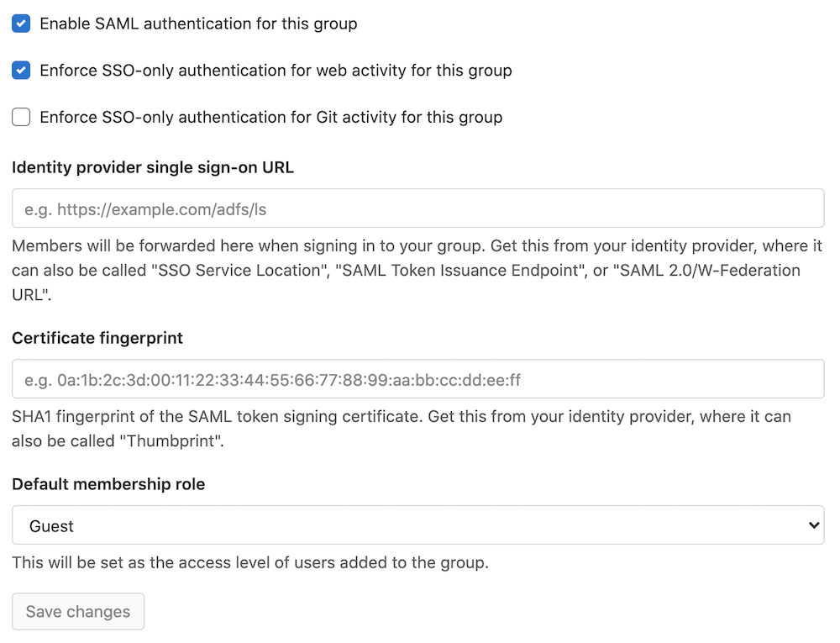The height and width of the screenshot is (643, 840).
Task: Disable SAML authentication for this group
Action: coord(21,24)
